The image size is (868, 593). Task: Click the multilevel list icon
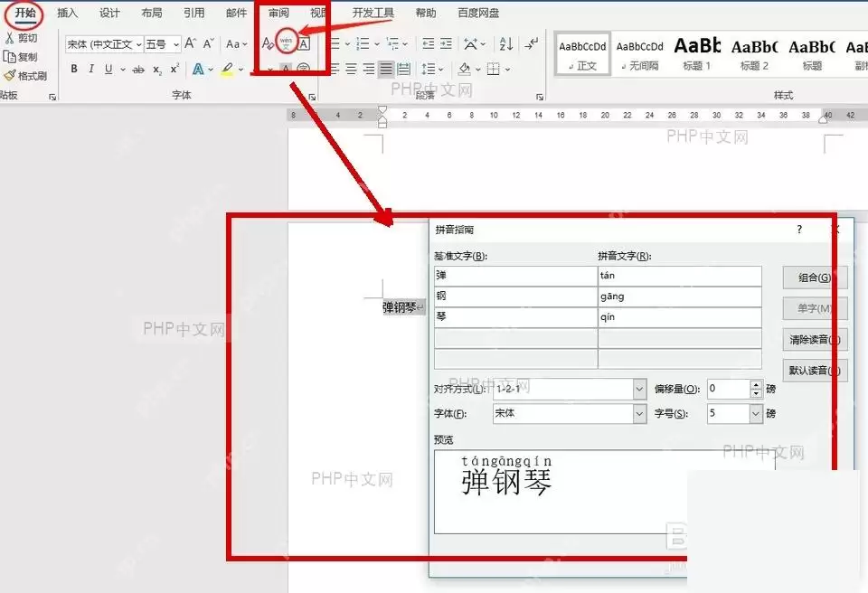point(392,43)
